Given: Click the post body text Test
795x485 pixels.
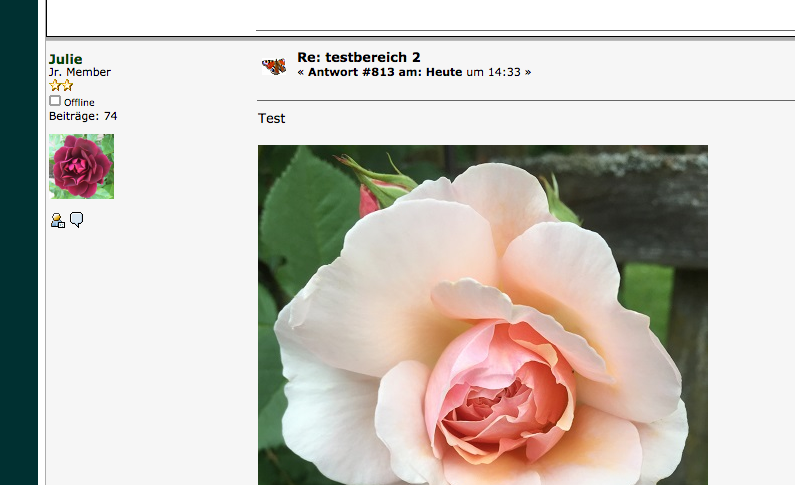Looking at the screenshot, I should pyautogui.click(x=271, y=118).
